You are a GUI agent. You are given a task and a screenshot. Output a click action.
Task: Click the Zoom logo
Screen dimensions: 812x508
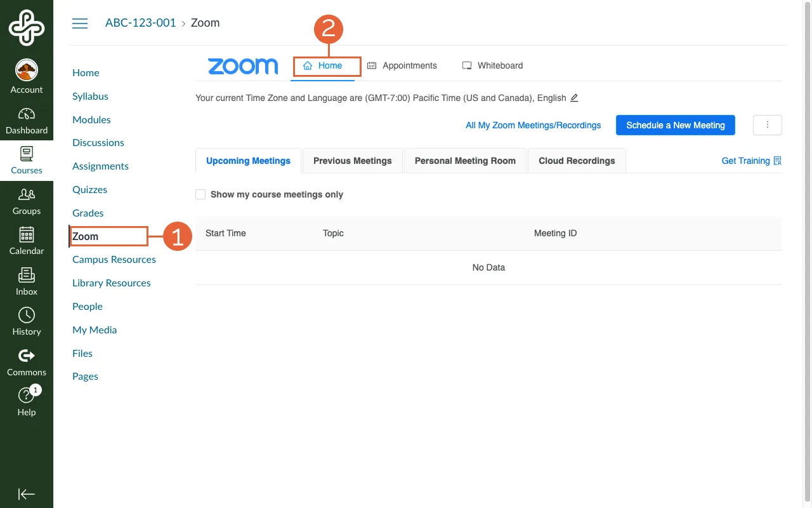[243, 66]
